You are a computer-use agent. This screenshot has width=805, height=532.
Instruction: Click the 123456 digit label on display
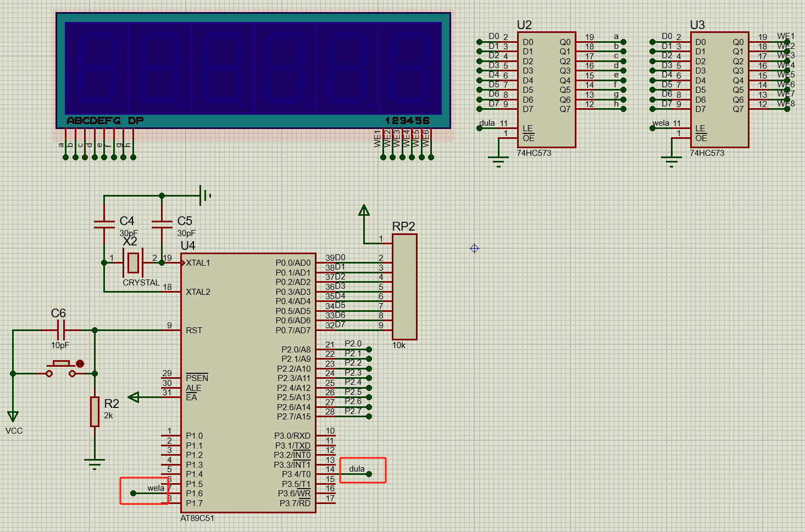(407, 121)
